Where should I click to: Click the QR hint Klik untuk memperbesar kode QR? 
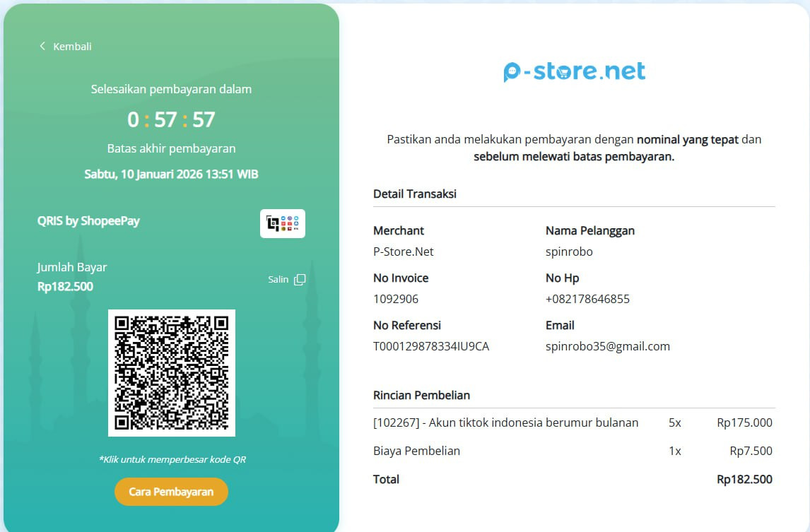coord(172,460)
